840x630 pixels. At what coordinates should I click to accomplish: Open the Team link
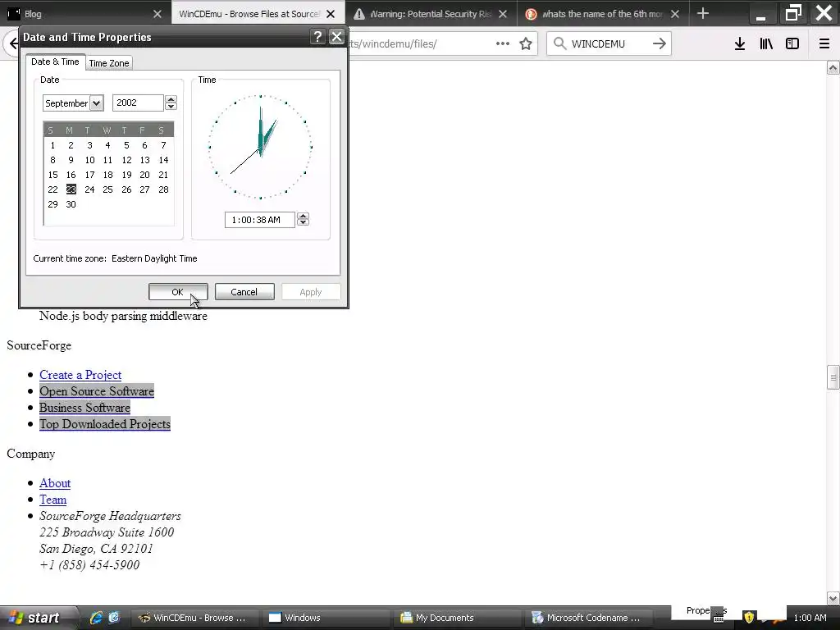coord(53,500)
